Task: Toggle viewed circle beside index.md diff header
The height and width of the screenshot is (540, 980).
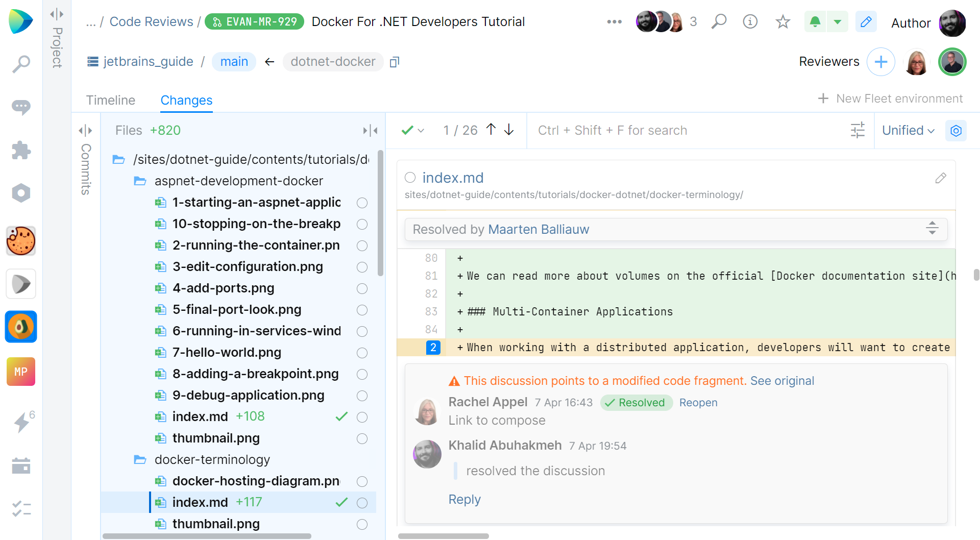Action: tap(410, 178)
